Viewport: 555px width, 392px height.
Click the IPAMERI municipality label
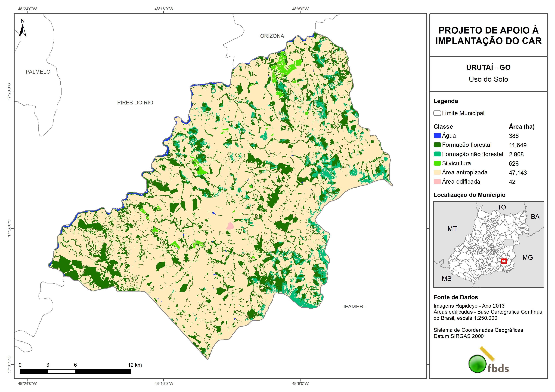pos(354,307)
